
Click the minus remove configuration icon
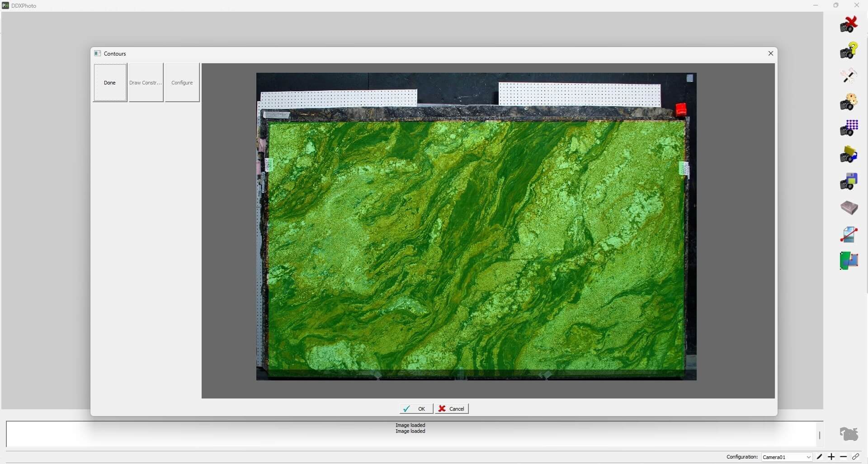pos(843,457)
